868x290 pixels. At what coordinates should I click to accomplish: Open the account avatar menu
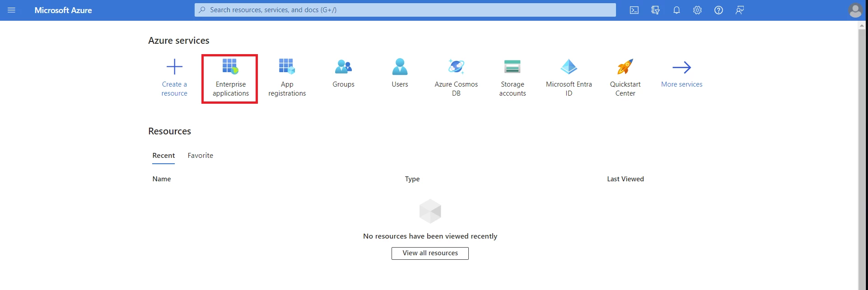point(855,10)
